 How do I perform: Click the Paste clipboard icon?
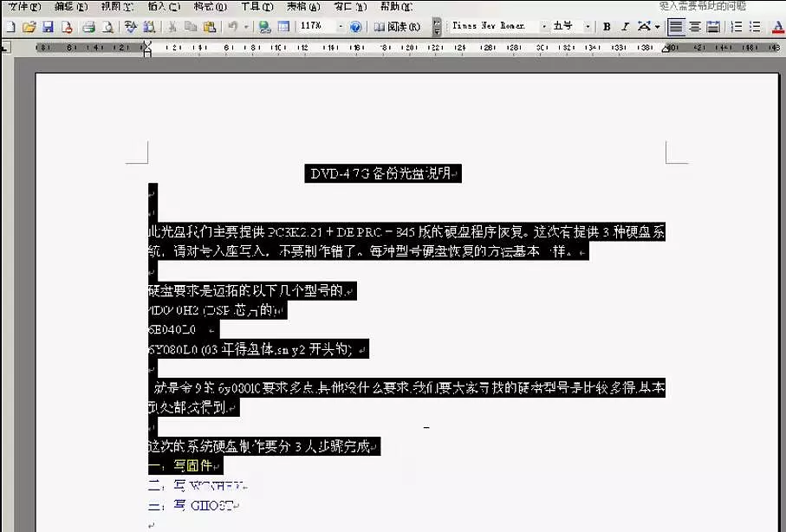210,27
